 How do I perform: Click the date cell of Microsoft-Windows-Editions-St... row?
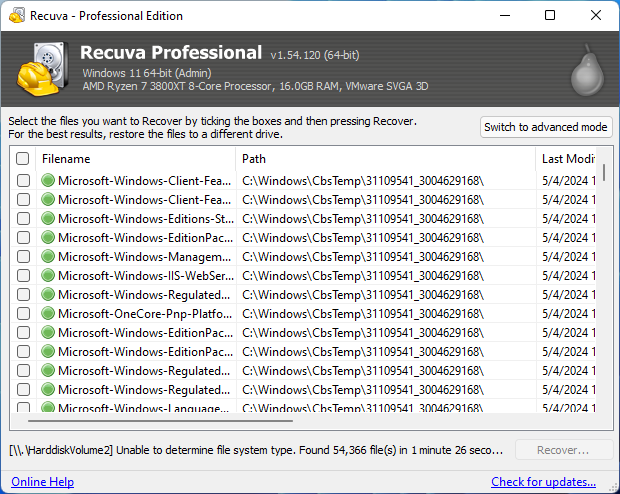pyautogui.click(x=566, y=219)
